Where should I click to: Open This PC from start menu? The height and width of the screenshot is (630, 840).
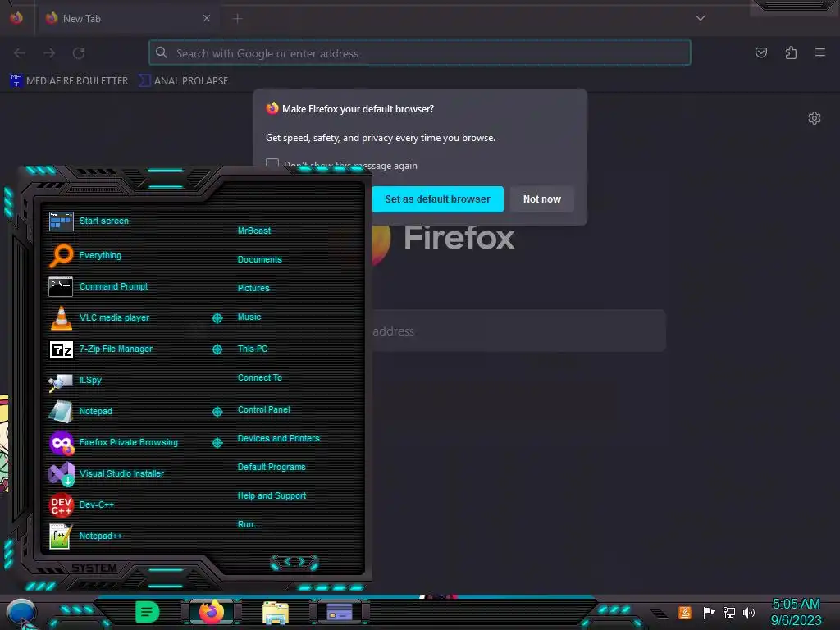(x=253, y=349)
